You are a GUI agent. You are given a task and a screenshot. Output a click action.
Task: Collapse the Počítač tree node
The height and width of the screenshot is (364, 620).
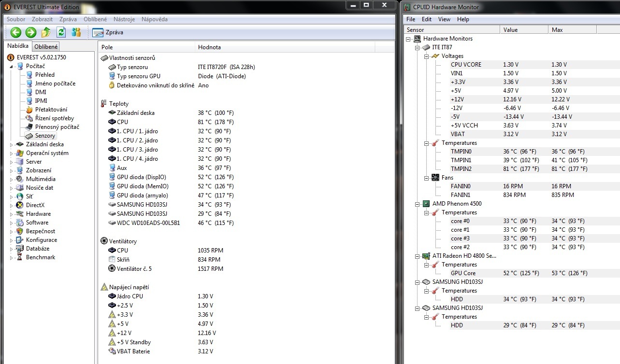pyautogui.click(x=12, y=66)
